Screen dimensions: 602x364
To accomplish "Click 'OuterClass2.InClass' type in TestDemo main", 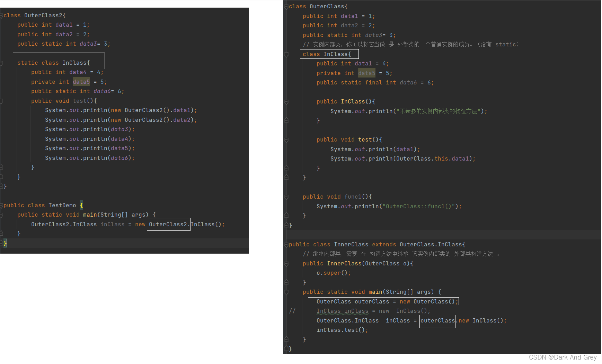I will coord(64,225).
